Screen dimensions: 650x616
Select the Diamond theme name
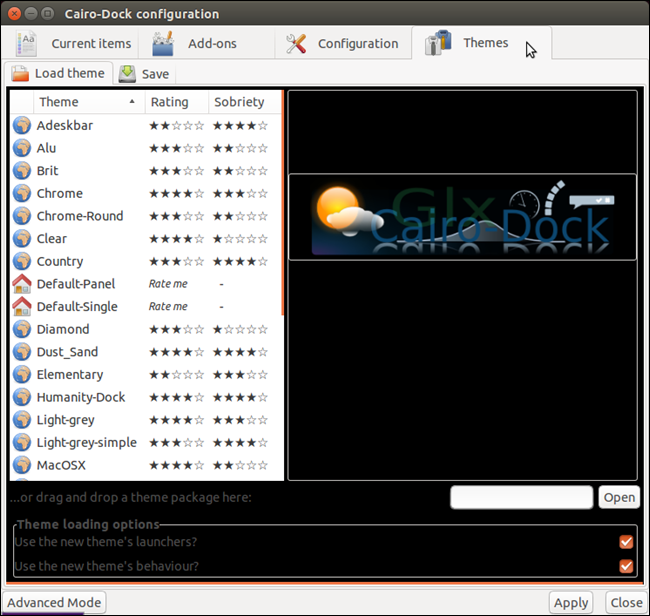(63, 329)
